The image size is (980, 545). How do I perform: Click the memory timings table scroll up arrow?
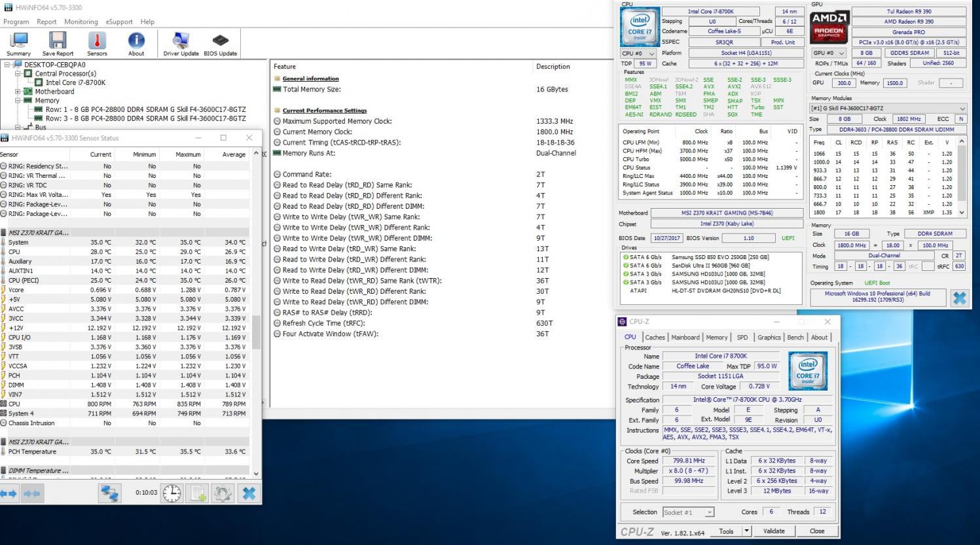point(962,142)
